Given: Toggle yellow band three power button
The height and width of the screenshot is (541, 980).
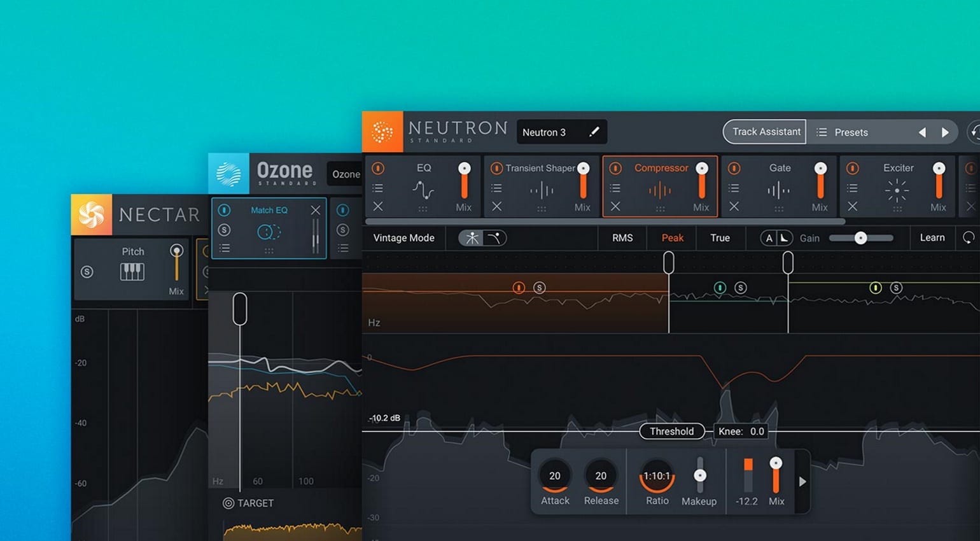Looking at the screenshot, I should 876,288.
